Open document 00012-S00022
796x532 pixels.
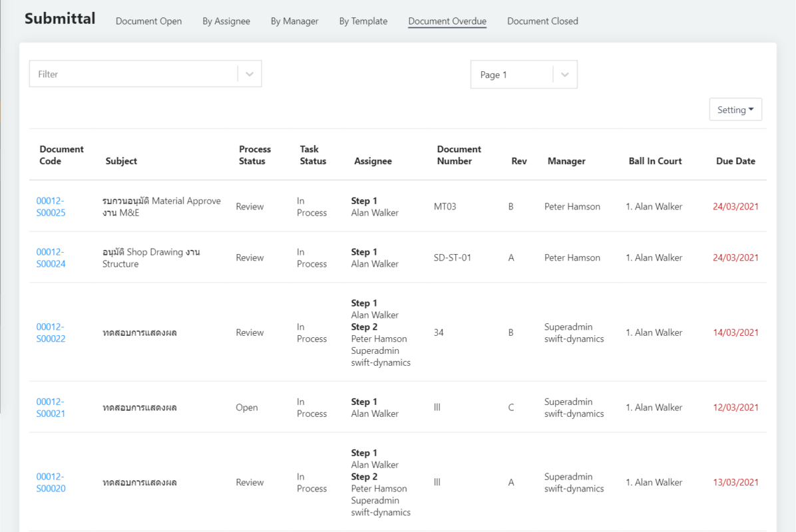tap(51, 332)
